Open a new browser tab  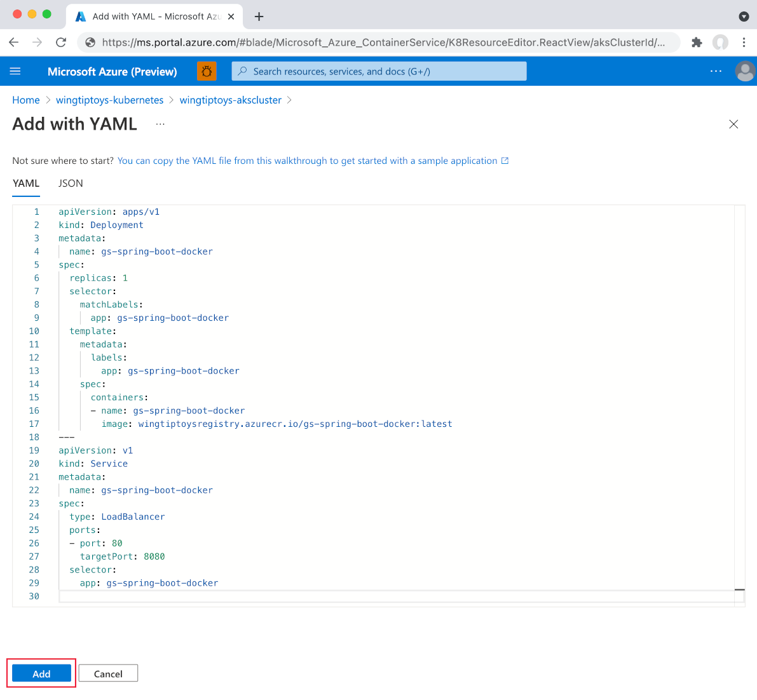tap(259, 16)
